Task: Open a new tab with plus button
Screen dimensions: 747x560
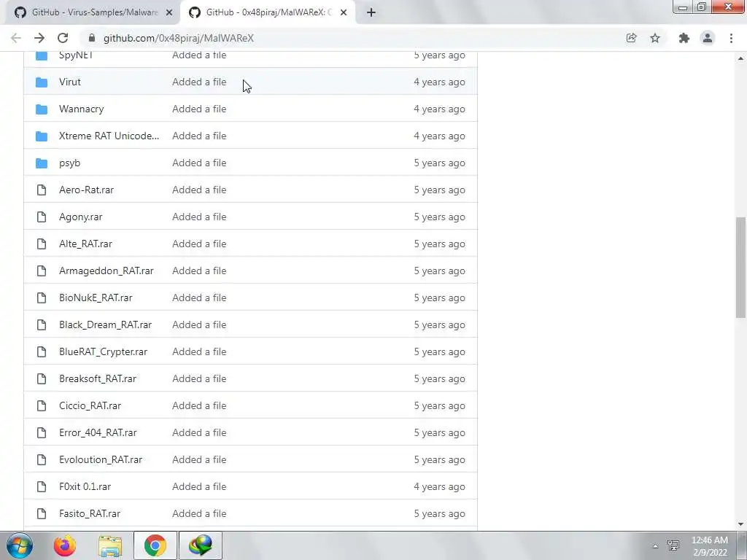Action: point(371,12)
